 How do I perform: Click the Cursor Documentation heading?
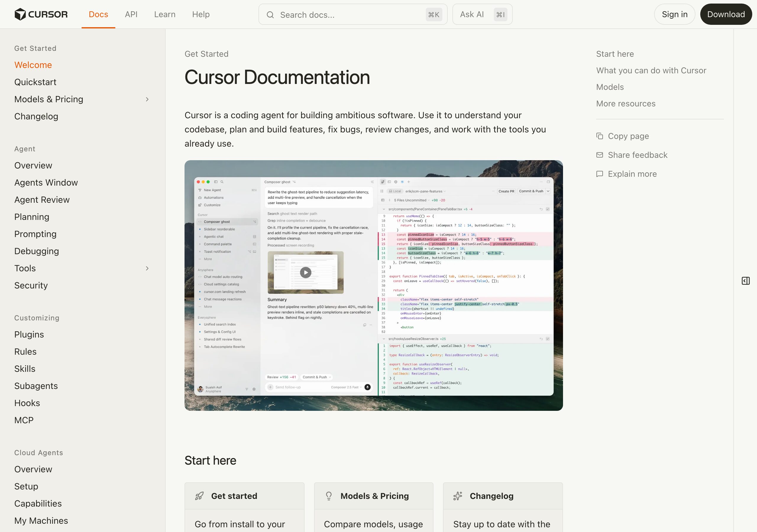coord(277,78)
